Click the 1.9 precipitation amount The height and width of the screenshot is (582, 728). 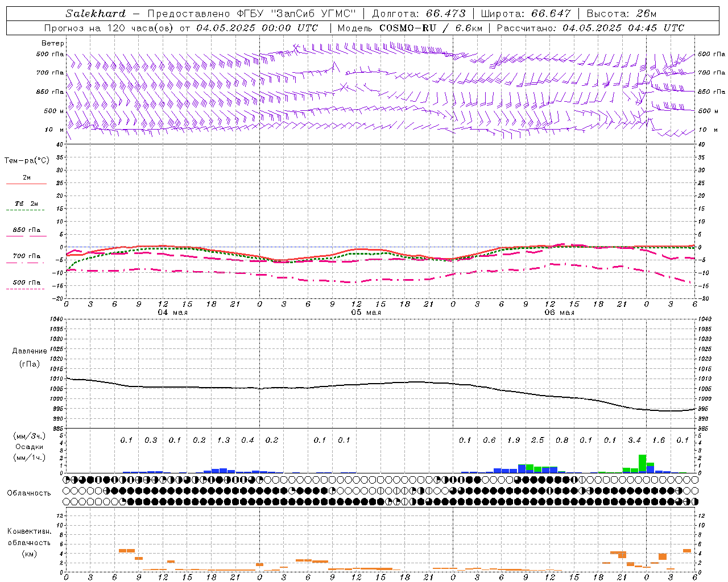(x=514, y=440)
